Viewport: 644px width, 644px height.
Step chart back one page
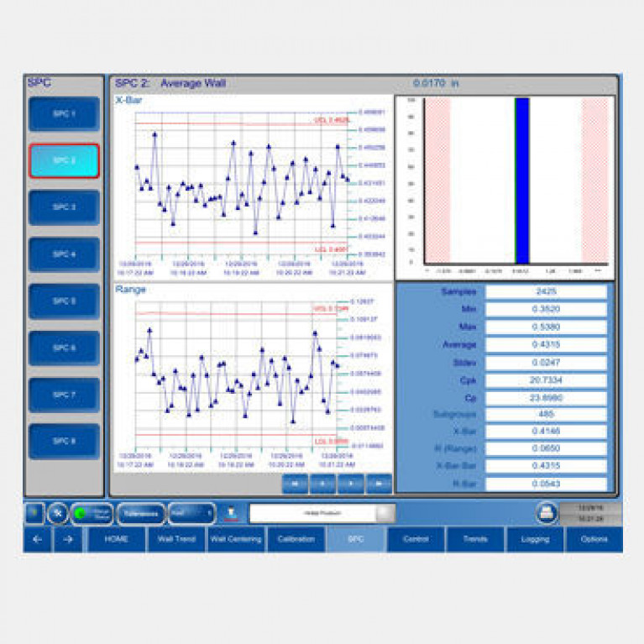(x=322, y=483)
